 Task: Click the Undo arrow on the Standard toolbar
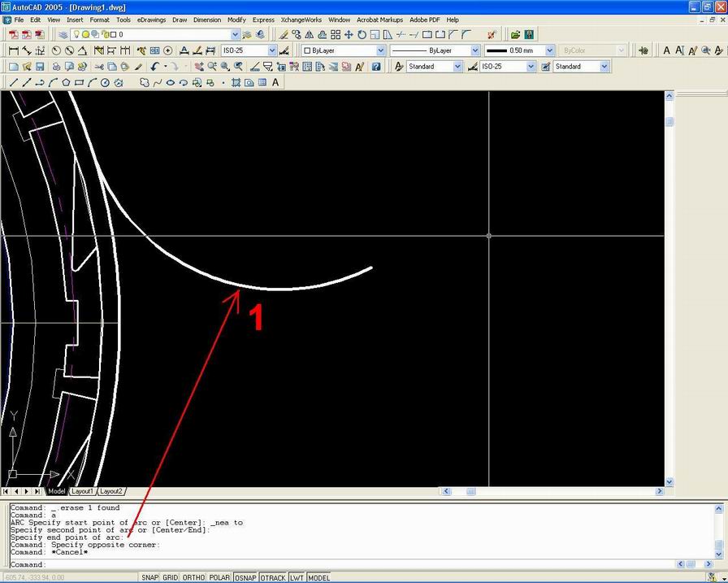pos(153,66)
